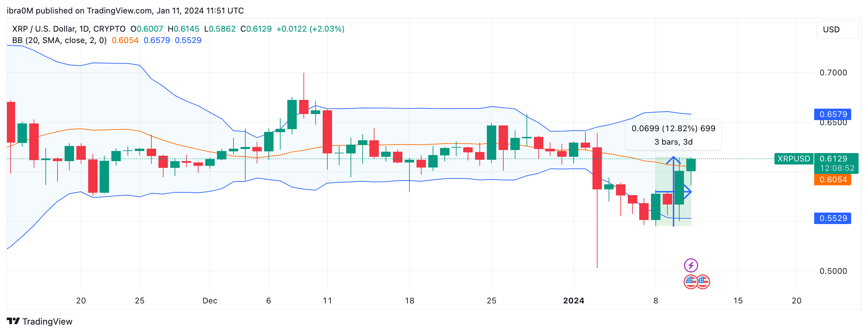Viewport: 868px width, 333px height.
Task: Click the date axis label 25 in December
Action: [491, 301]
